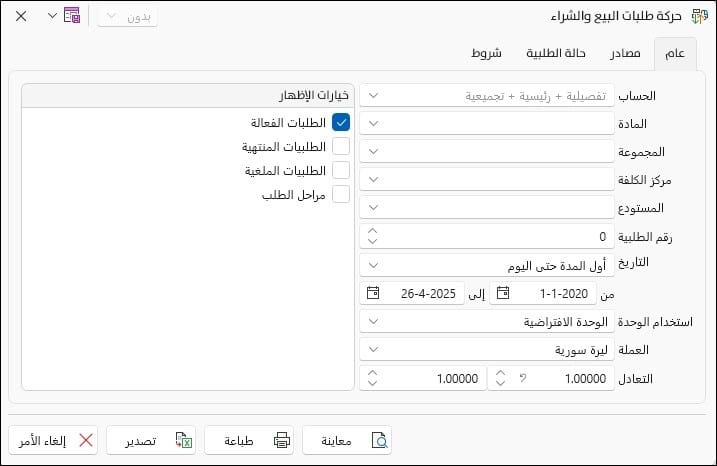
Task: Click the تصدير export button
Action: pos(151,440)
